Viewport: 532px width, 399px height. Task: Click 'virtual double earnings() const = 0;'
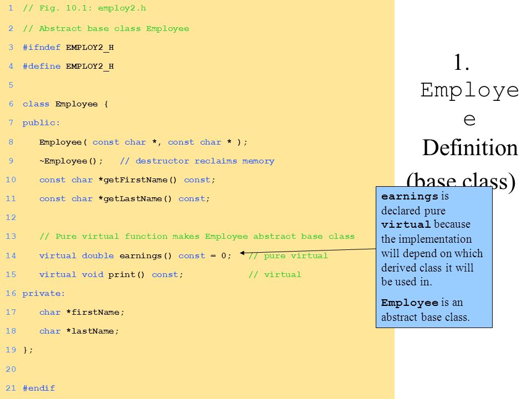135,256
